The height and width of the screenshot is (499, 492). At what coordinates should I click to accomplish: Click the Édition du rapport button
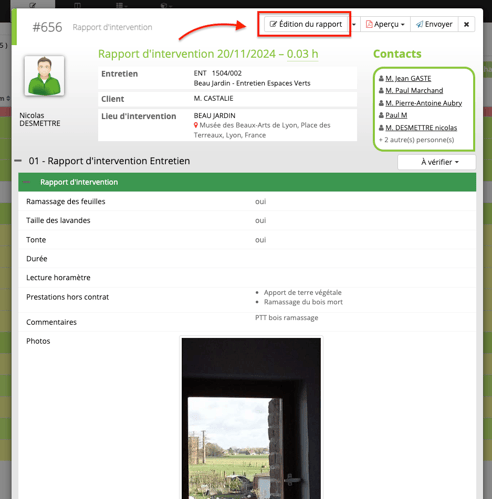coord(306,24)
